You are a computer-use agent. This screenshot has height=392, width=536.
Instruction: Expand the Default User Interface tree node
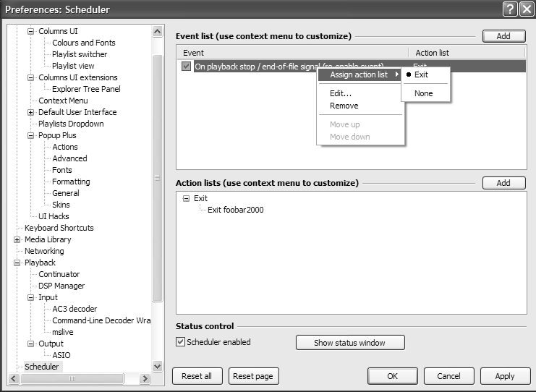(31, 112)
